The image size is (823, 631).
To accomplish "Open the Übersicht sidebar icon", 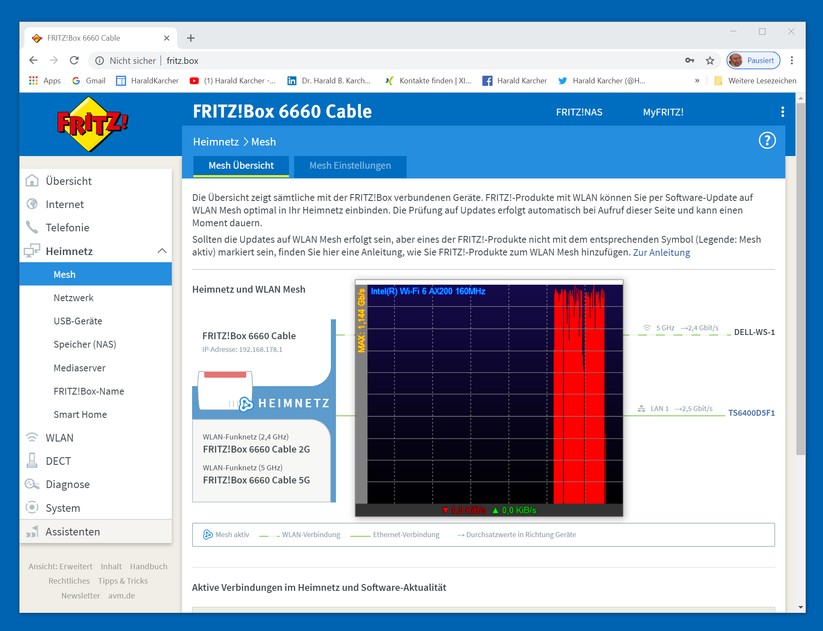I will pos(34,180).
